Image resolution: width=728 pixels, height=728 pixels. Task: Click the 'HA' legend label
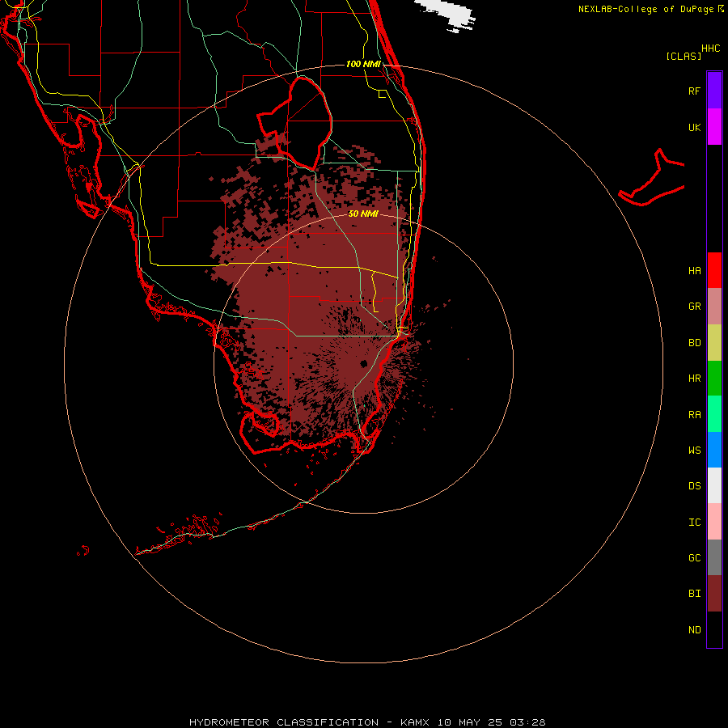(694, 271)
